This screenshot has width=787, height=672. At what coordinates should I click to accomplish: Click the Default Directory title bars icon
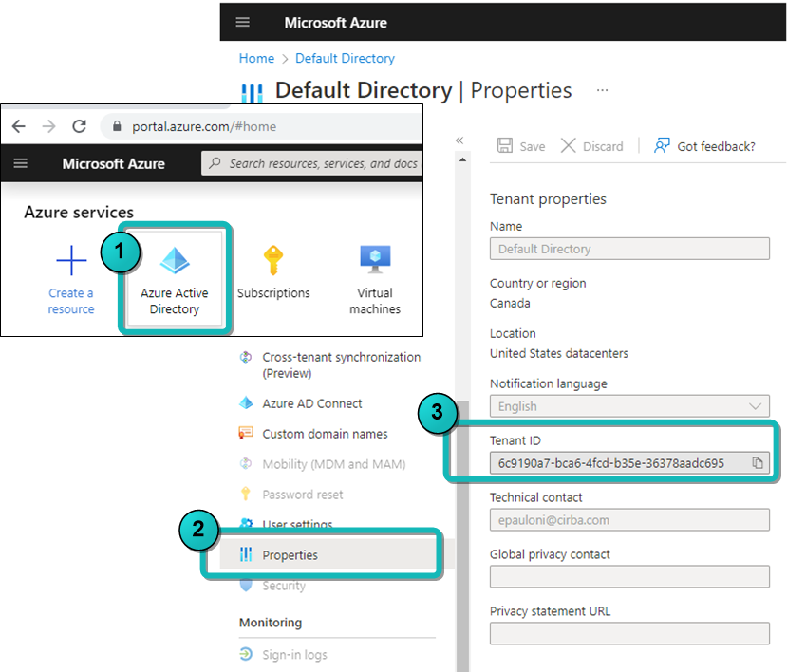point(252,93)
